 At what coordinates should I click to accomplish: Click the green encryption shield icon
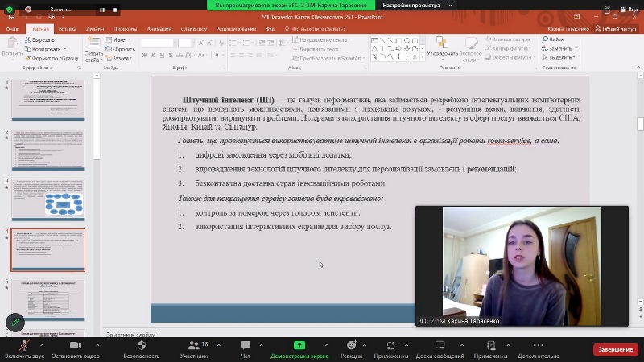[10, 9]
